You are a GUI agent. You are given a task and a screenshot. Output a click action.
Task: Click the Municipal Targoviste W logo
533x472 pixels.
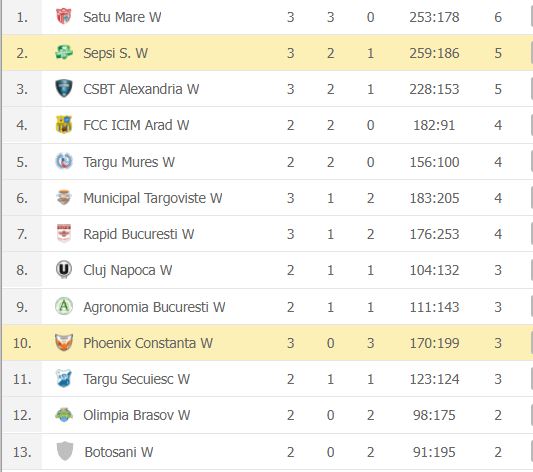(x=64, y=197)
